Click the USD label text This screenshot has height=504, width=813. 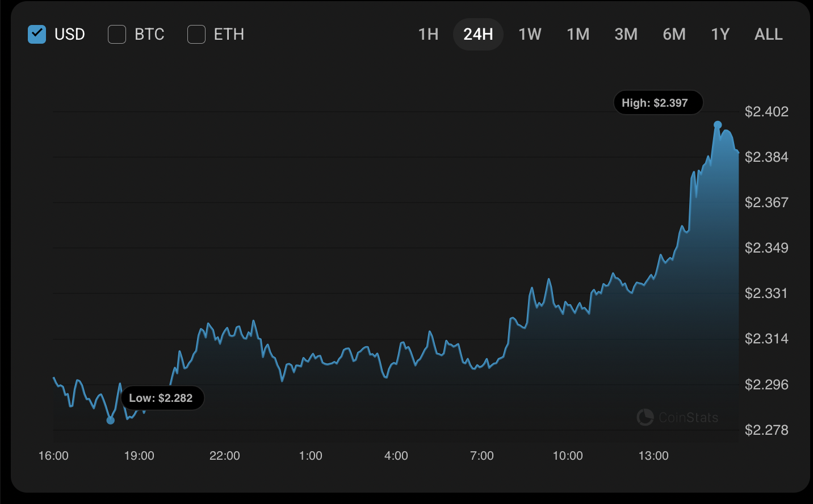tap(70, 35)
